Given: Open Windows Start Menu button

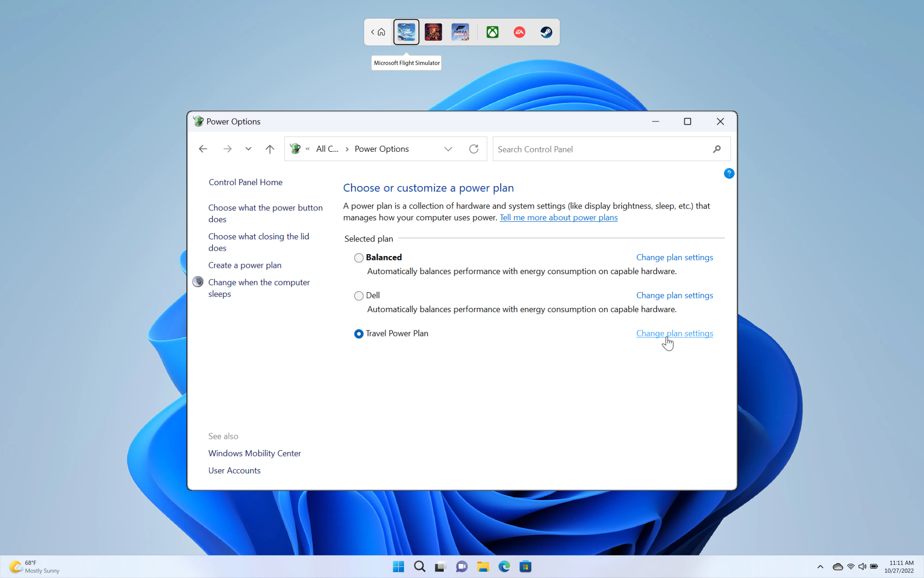Looking at the screenshot, I should (x=397, y=567).
